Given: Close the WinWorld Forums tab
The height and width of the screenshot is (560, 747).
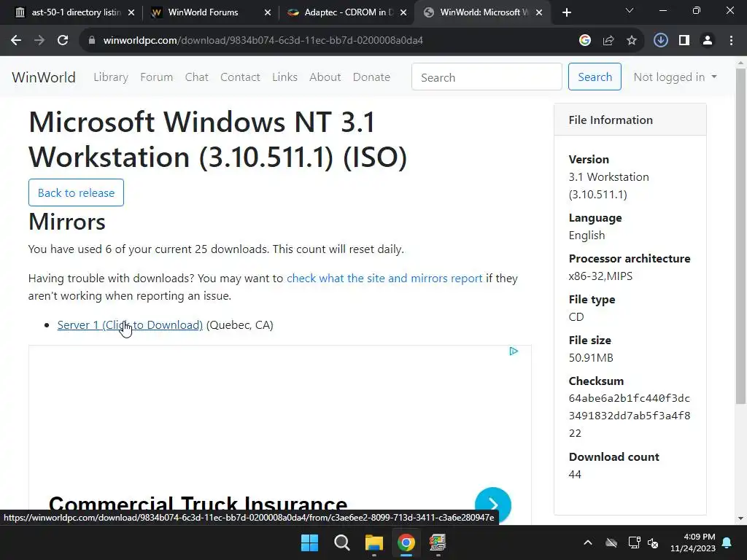Looking at the screenshot, I should click(x=268, y=13).
